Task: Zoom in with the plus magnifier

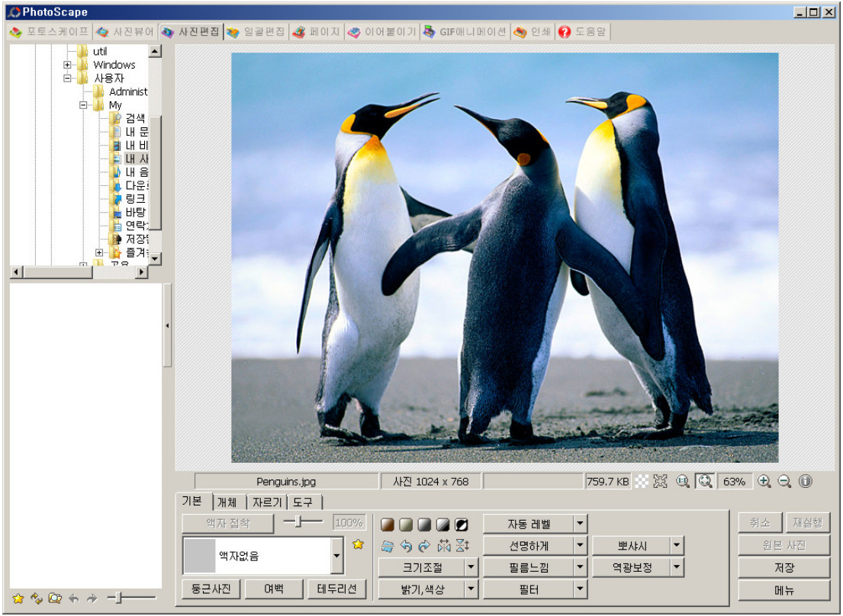Action: tap(764, 481)
